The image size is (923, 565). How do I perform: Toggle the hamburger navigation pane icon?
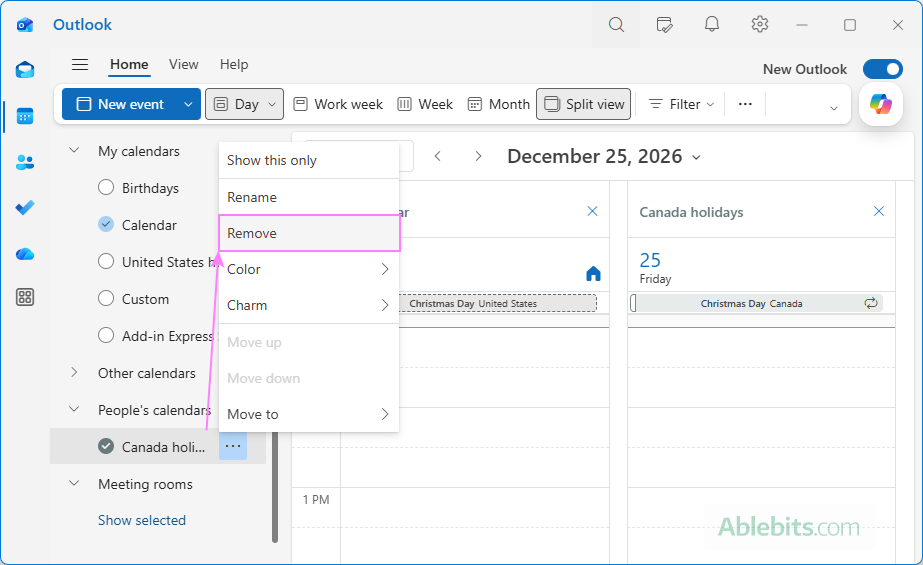click(x=80, y=64)
